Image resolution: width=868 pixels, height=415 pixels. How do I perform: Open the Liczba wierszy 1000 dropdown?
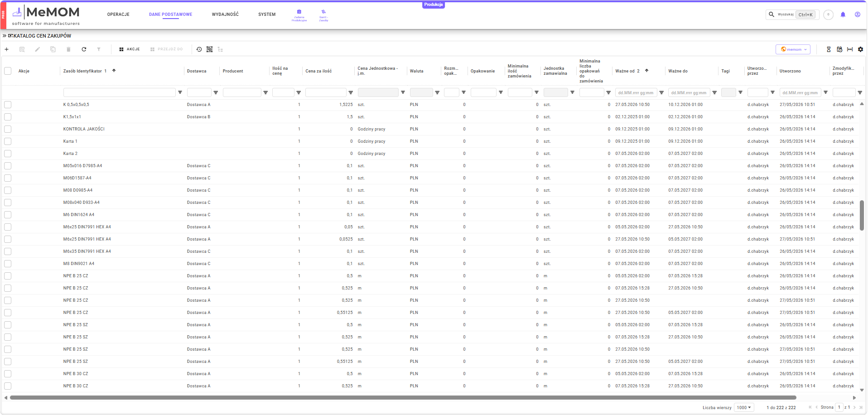click(744, 407)
